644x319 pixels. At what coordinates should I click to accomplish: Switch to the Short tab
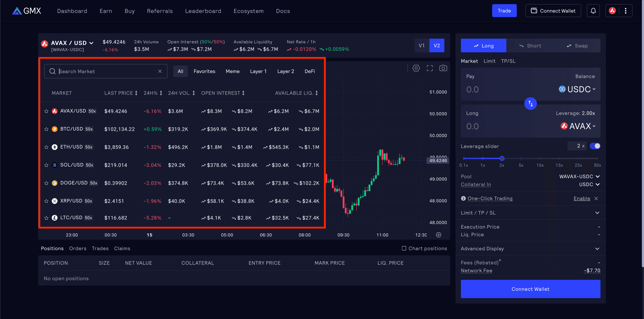point(530,45)
